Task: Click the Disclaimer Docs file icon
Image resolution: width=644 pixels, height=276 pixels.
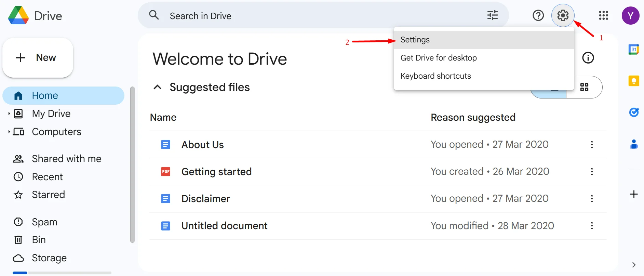Action: coord(165,199)
